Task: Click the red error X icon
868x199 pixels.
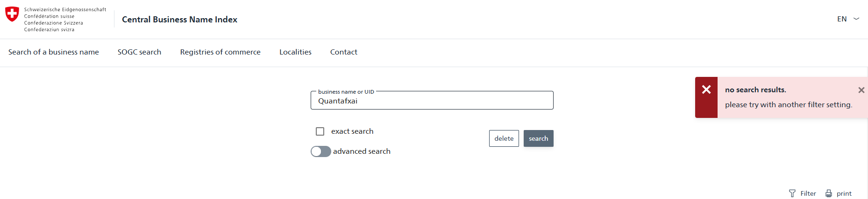Action: pos(706,89)
